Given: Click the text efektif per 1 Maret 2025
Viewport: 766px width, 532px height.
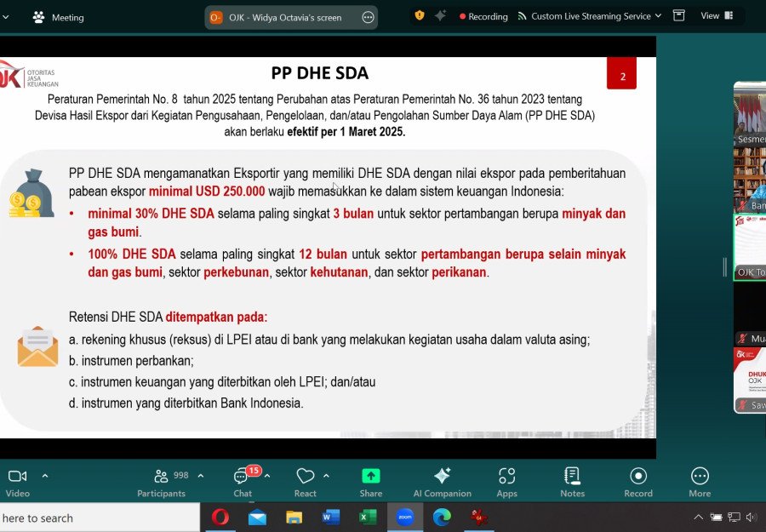Looking at the screenshot, I should click(346, 132).
